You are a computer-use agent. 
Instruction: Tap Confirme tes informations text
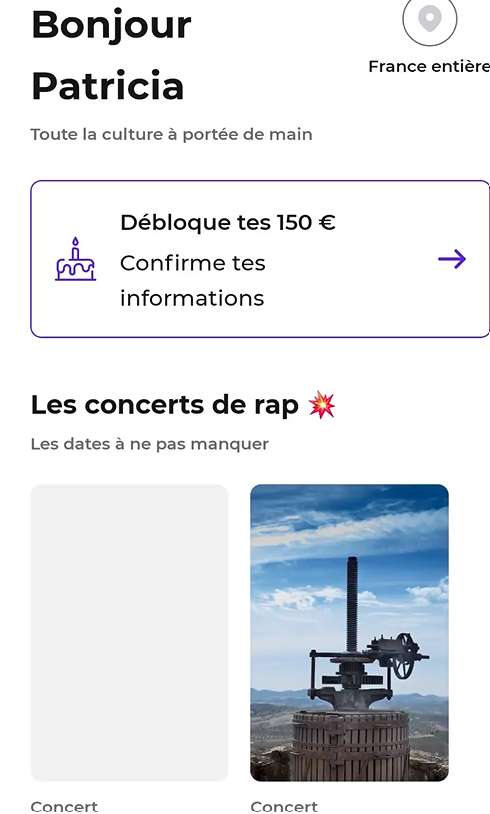coord(193,280)
